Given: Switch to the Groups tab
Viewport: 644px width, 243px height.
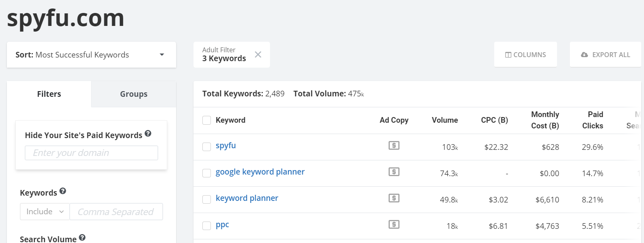Looking at the screenshot, I should click(134, 94).
